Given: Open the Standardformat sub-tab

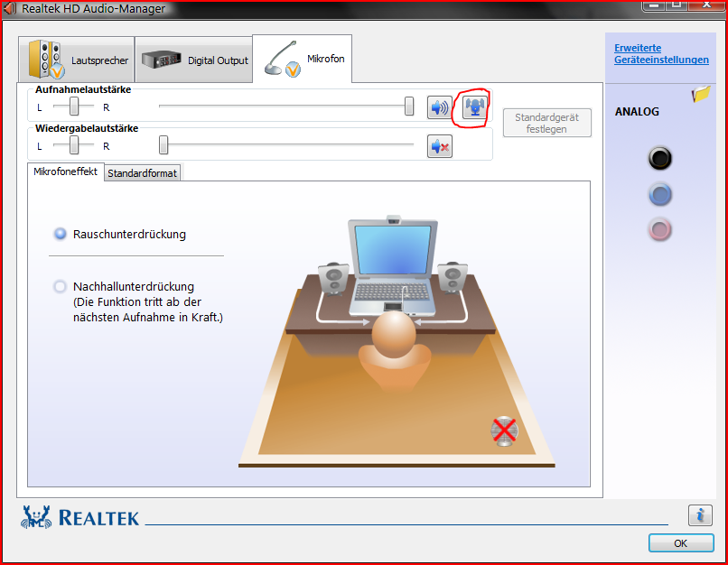Looking at the screenshot, I should pos(142,173).
